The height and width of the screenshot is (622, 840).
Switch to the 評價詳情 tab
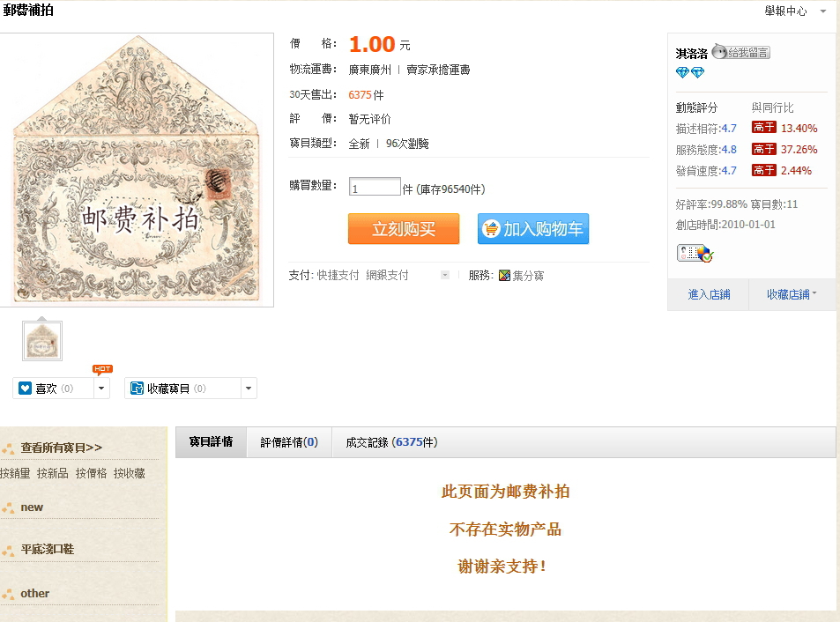(288, 442)
